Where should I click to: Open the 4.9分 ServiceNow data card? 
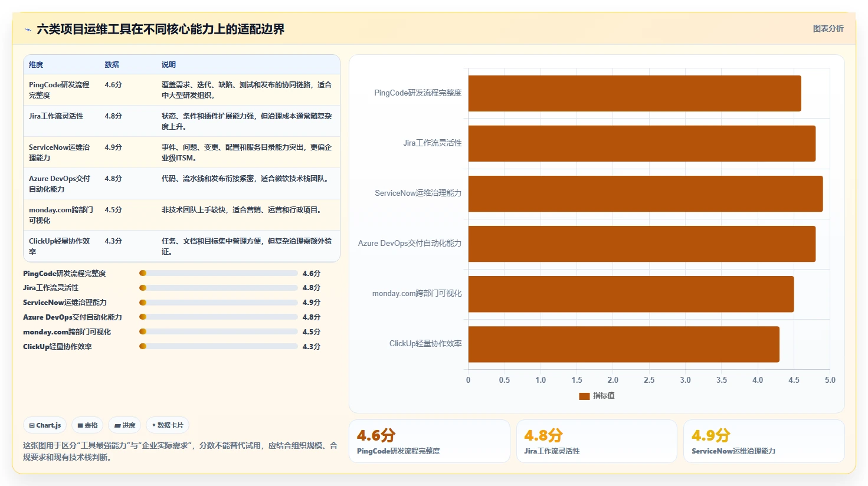coord(764,441)
